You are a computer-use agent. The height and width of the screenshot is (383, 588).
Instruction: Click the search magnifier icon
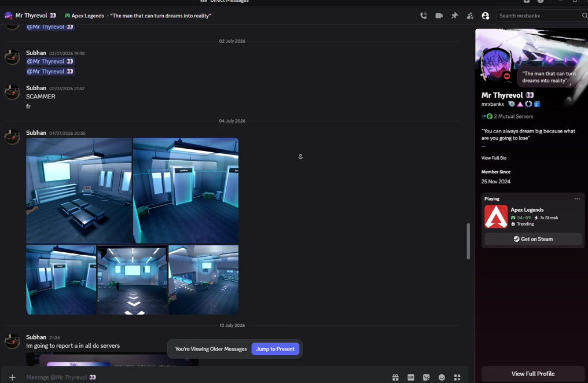585,16
